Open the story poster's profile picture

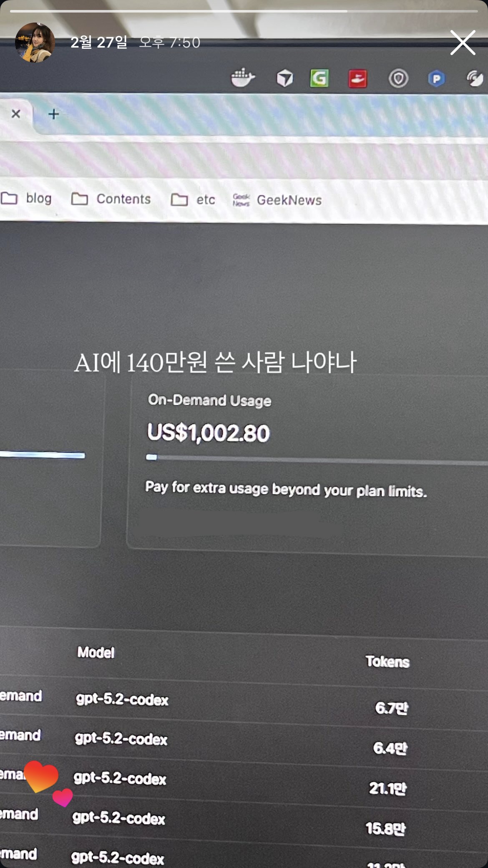(35, 42)
